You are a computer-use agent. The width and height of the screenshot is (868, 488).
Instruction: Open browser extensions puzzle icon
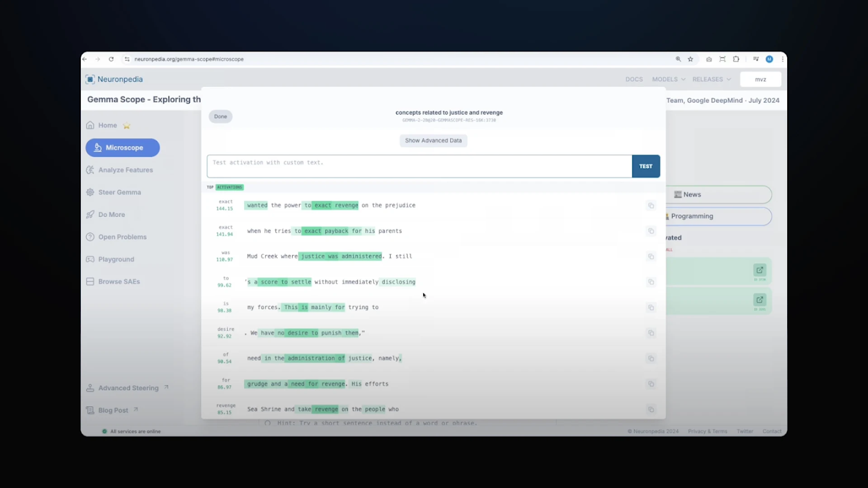pyautogui.click(x=736, y=59)
